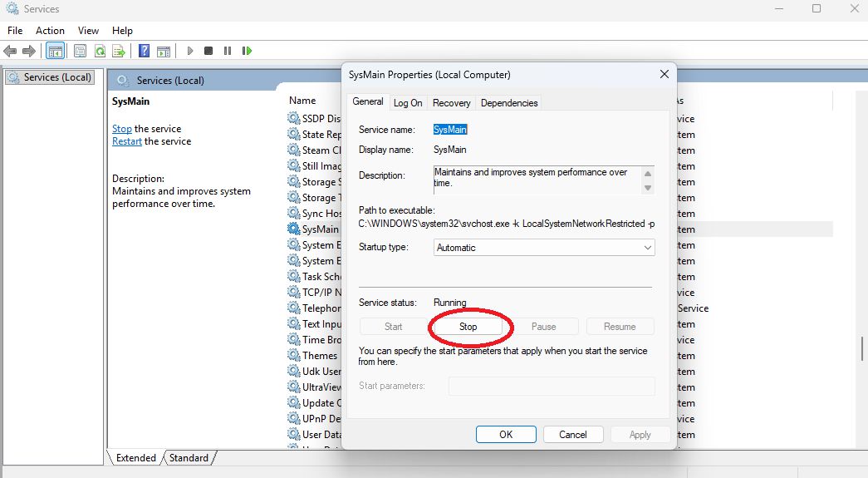The image size is (868, 478).
Task: Click the Stop button in SysMain Properties
Action: point(468,327)
